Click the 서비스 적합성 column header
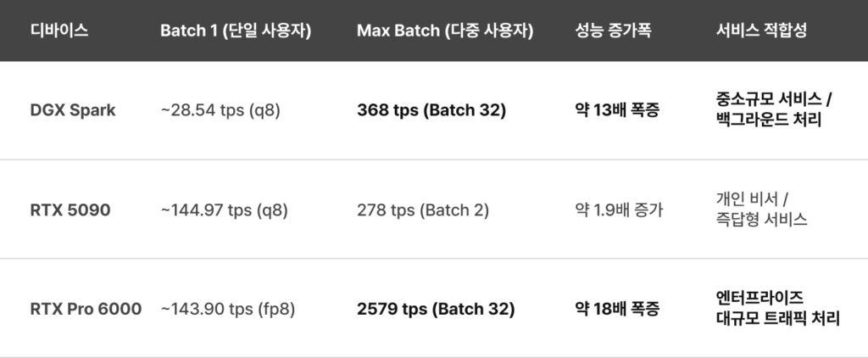The width and height of the screenshot is (868, 358). point(761,31)
